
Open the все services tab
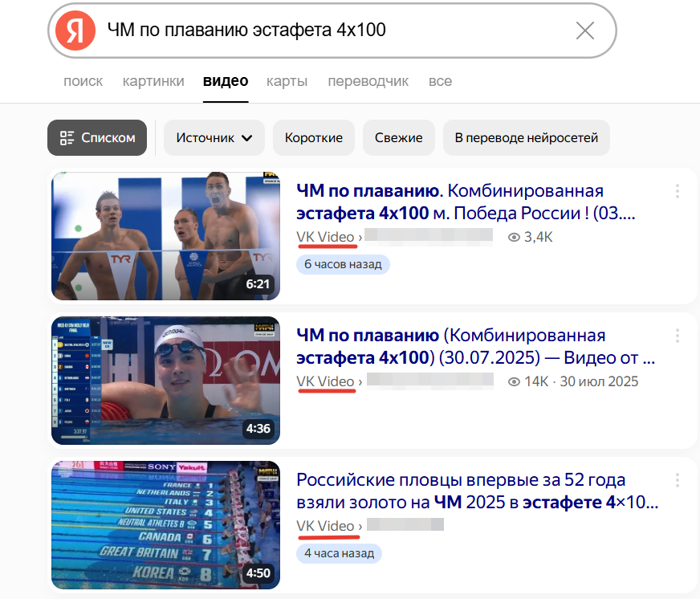pos(440,81)
